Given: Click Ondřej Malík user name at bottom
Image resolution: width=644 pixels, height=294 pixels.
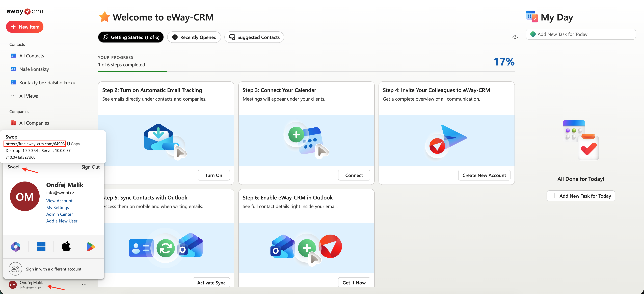Looking at the screenshot, I should 31,282.
